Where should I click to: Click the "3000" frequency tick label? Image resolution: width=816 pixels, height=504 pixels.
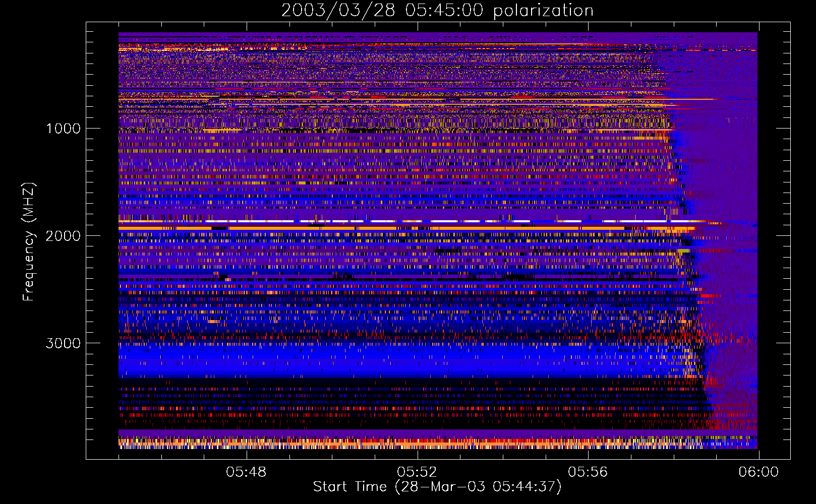pos(63,343)
